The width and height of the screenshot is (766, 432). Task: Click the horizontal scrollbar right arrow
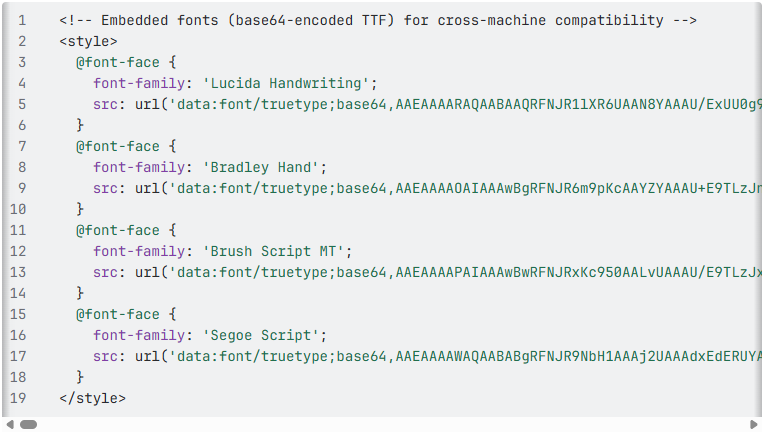pyautogui.click(x=755, y=424)
